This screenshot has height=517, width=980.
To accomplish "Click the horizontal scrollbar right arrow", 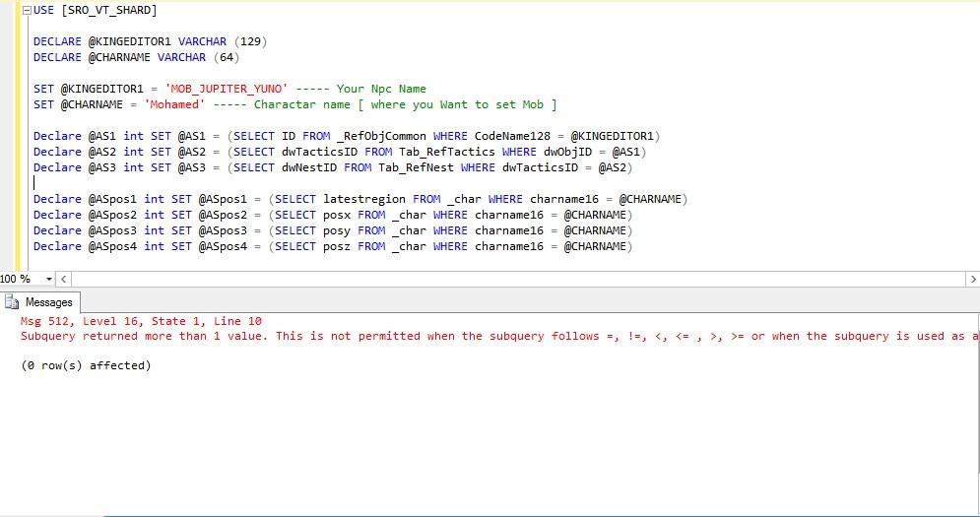I will coord(973,279).
